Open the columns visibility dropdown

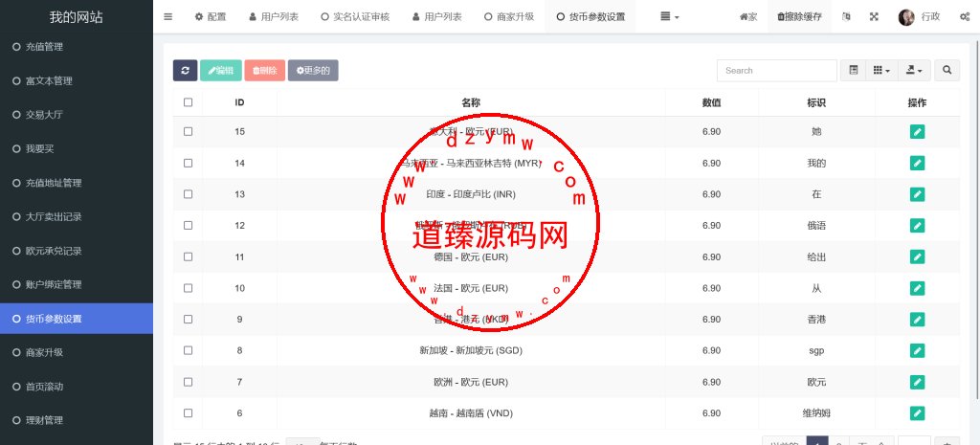click(881, 71)
